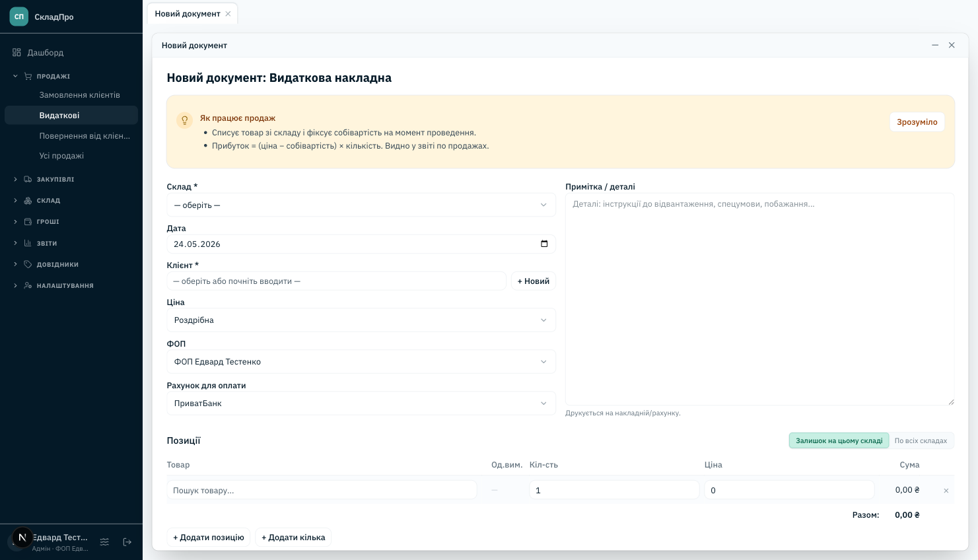This screenshot has height=560, width=978.
Task: Open sidebar settings sliders icon
Action: tap(104, 542)
